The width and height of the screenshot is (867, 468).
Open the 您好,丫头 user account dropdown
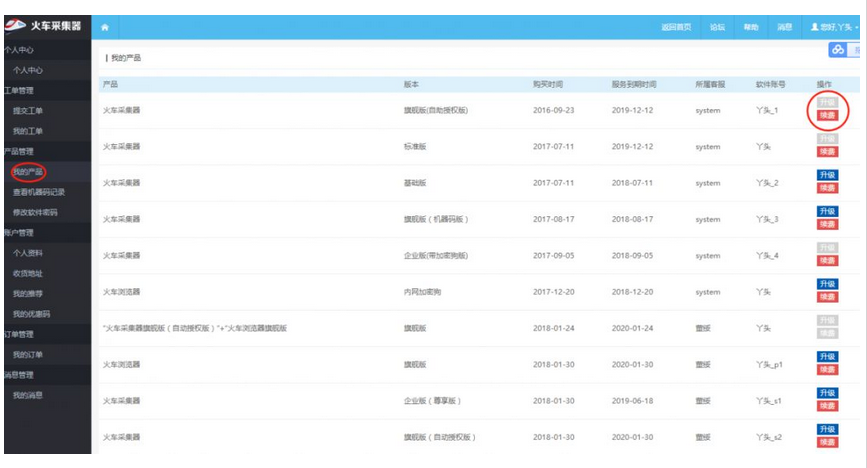[836, 27]
